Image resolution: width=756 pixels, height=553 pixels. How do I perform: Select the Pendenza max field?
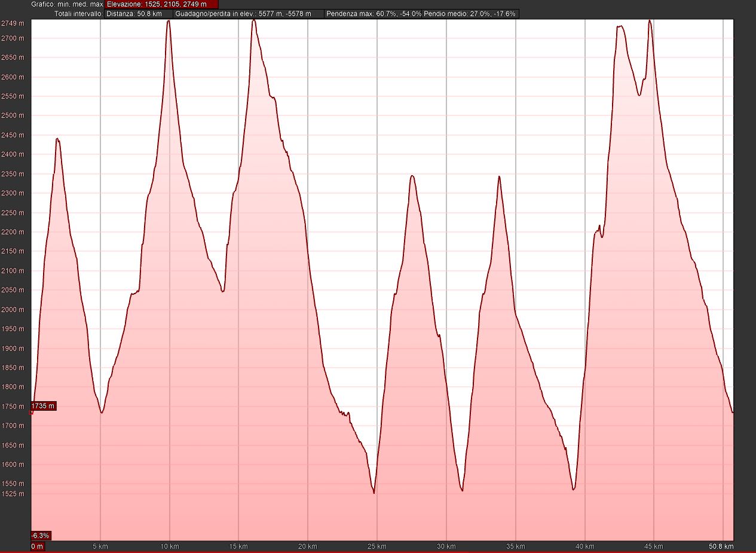374,13
